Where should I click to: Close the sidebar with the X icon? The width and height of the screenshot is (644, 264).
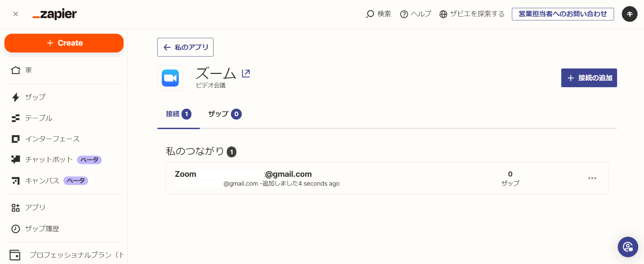pos(16,14)
